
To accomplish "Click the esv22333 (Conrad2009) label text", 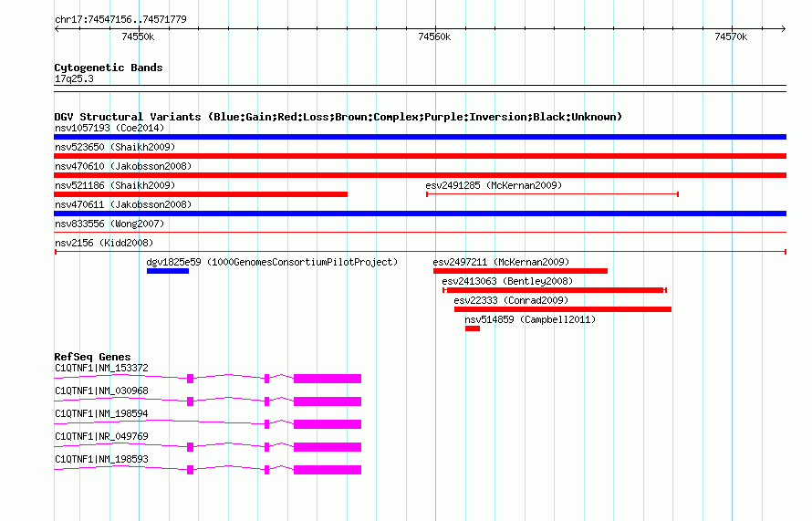I will [511, 300].
